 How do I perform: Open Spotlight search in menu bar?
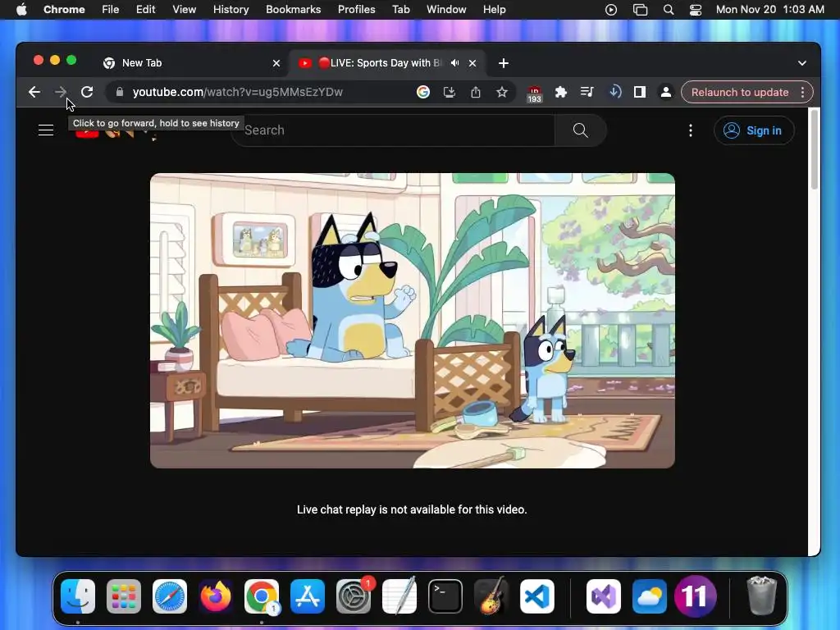point(668,10)
